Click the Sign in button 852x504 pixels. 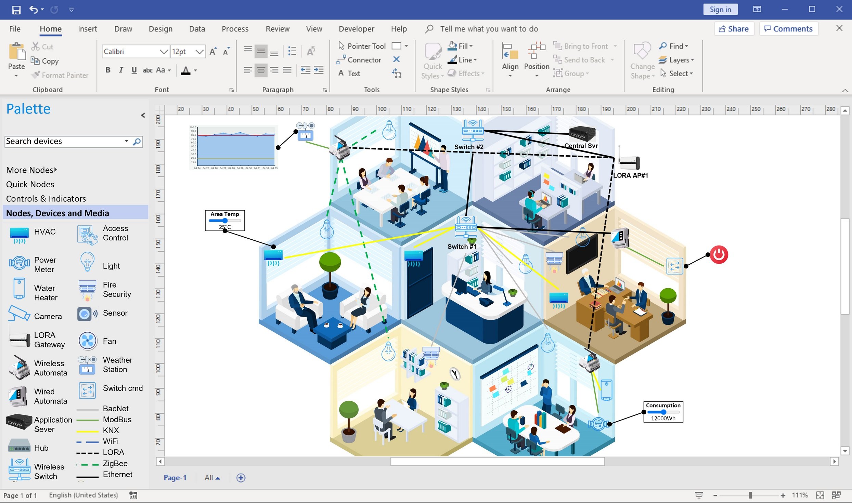720,10
